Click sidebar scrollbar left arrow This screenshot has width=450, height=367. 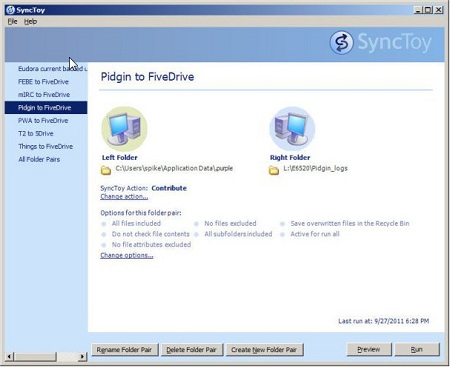[x=9, y=357]
